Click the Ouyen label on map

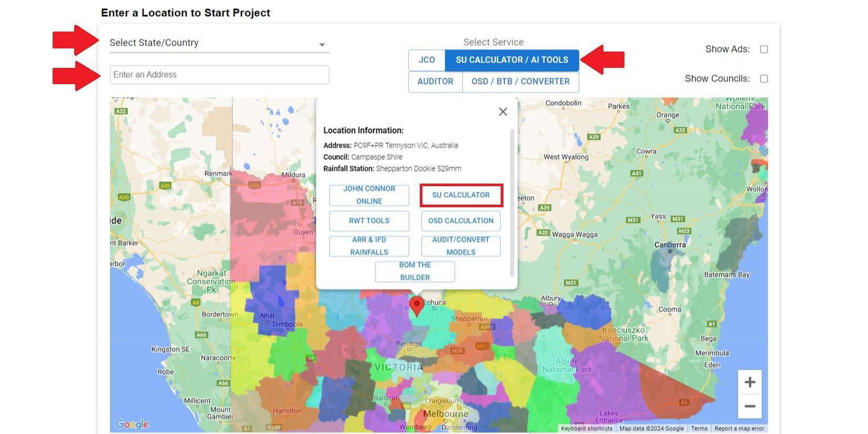tap(303, 232)
